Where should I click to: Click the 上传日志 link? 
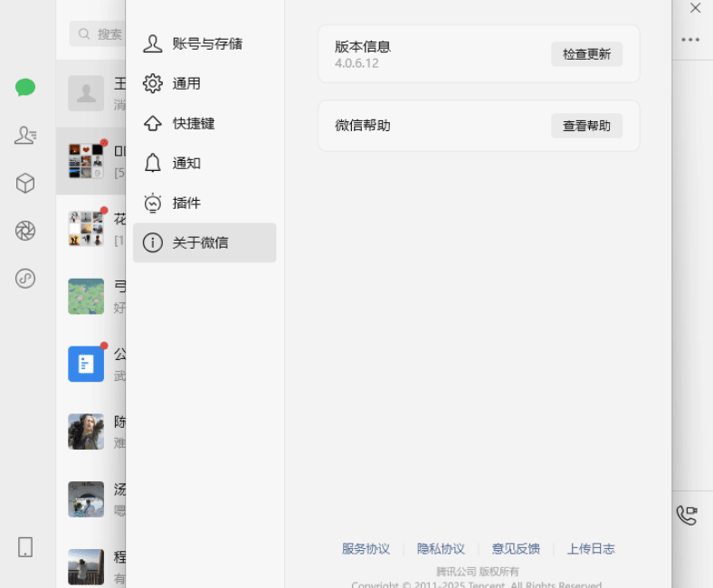click(591, 549)
